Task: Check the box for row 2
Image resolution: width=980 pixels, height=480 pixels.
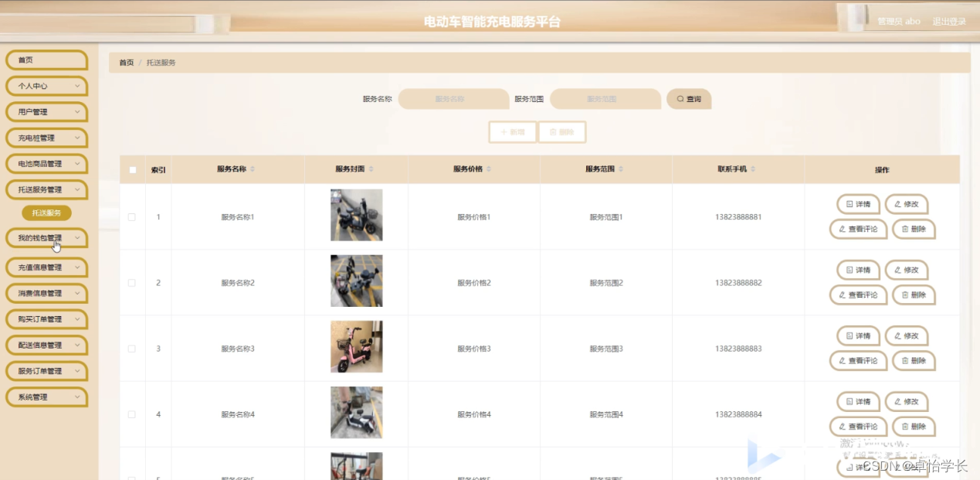Action: click(x=132, y=283)
